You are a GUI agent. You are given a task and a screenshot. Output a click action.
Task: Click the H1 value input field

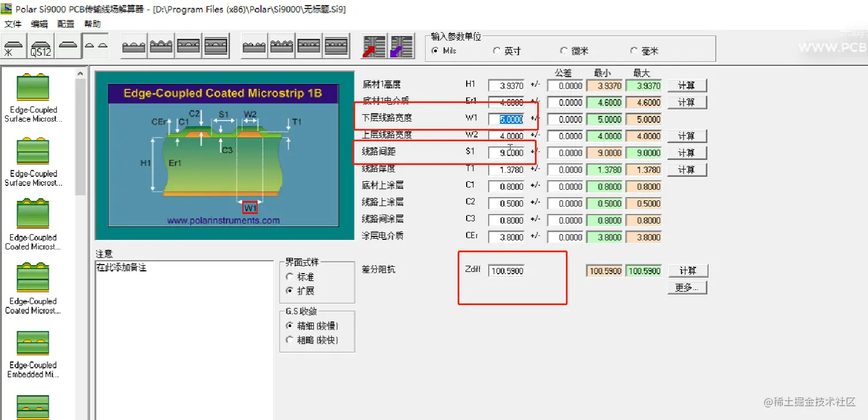click(x=506, y=85)
